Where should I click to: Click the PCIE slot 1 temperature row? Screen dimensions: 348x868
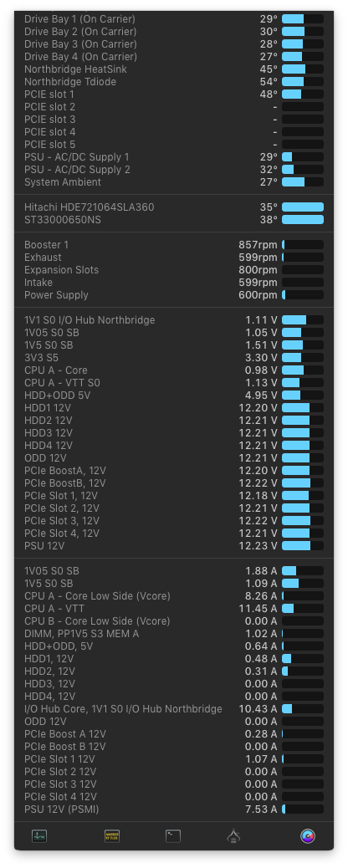(174, 94)
